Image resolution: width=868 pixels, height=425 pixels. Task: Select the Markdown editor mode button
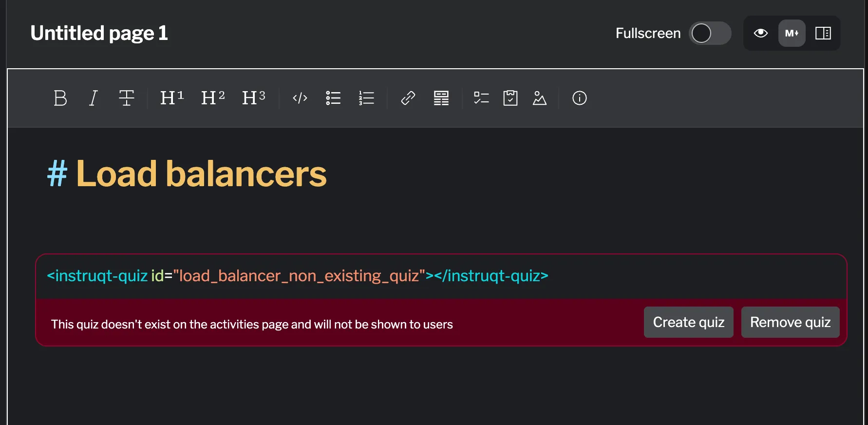(x=792, y=33)
